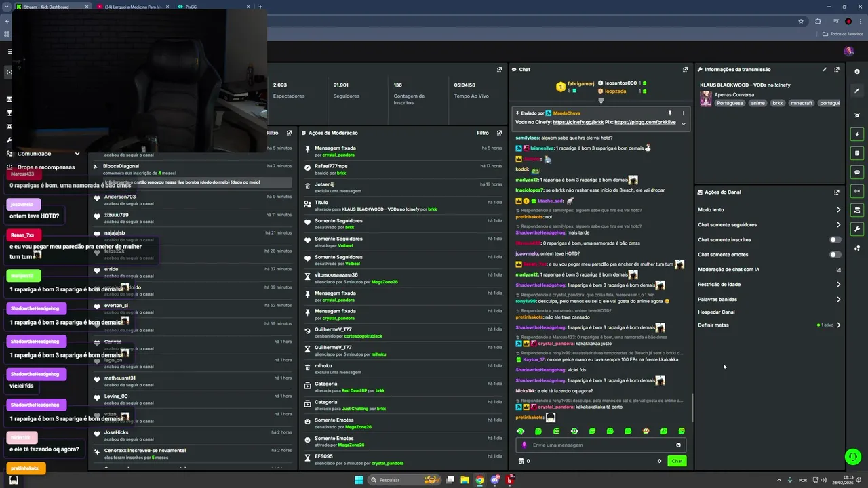Viewport: 868px width, 488px height.
Task: Open Chrome from the Windows taskbar
Action: click(479, 480)
